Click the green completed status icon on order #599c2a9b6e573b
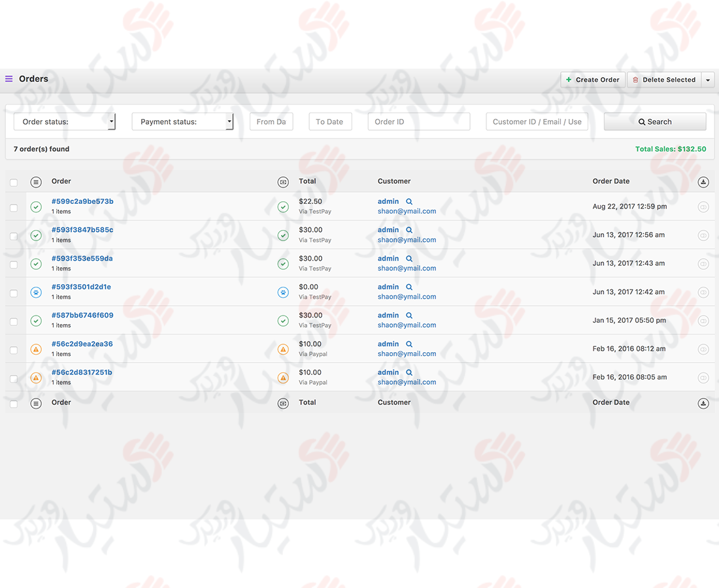 point(36,206)
